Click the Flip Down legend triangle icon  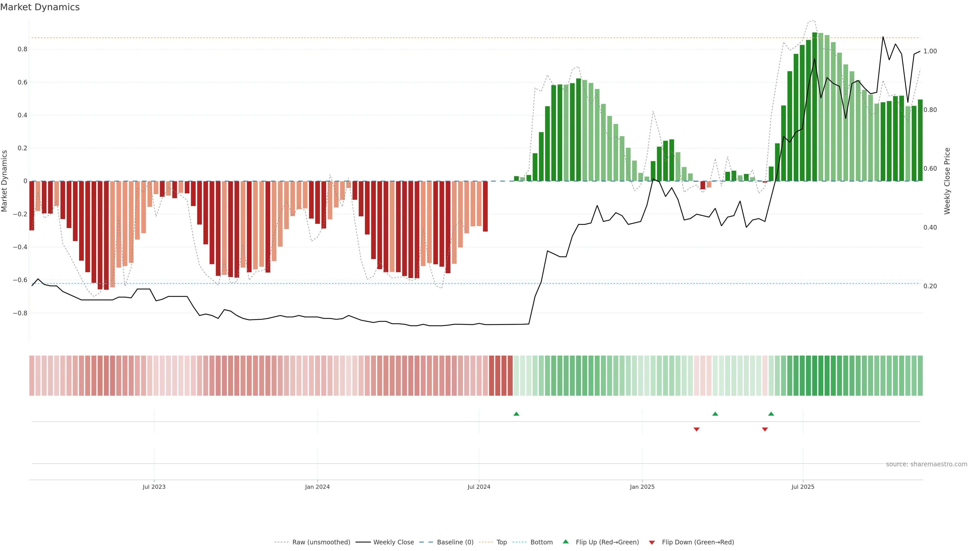(x=652, y=543)
